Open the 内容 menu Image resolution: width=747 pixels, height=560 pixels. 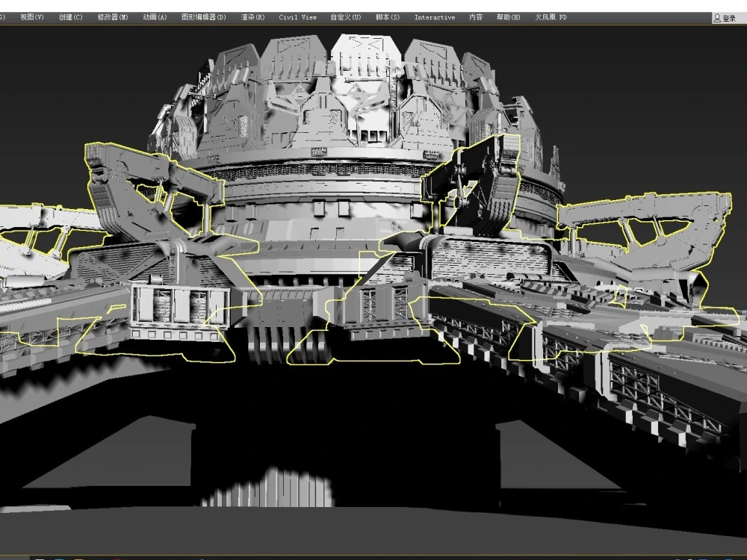[x=476, y=17]
